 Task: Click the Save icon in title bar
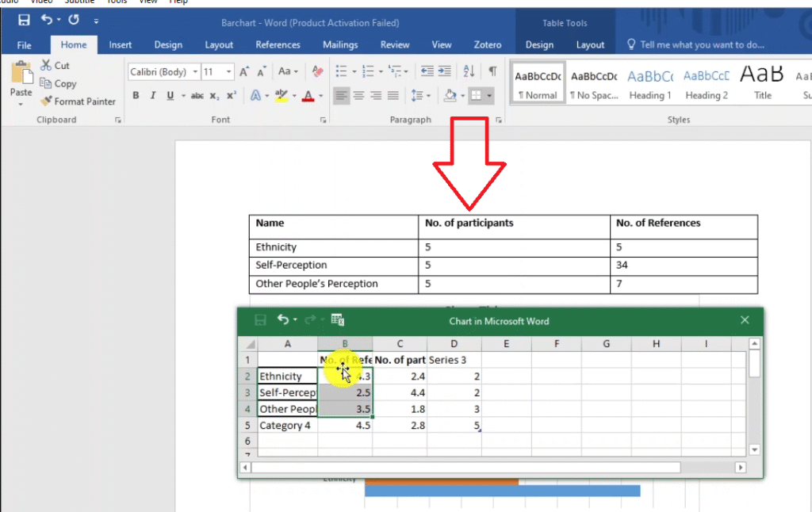point(24,20)
